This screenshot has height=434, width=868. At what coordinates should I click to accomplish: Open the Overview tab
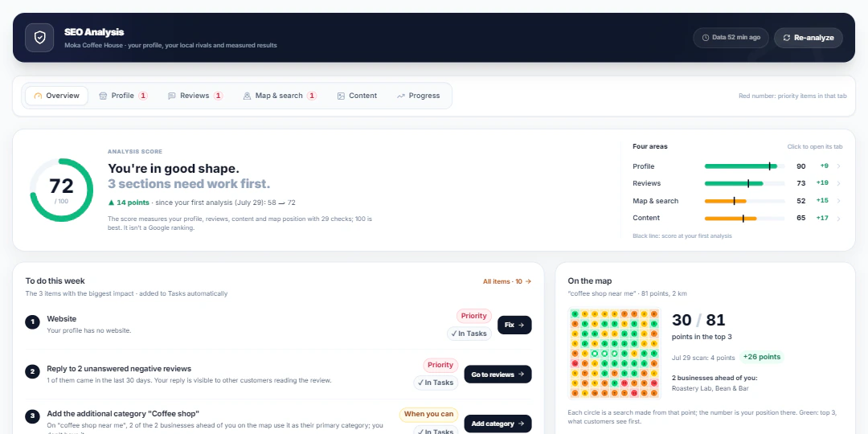coord(56,96)
